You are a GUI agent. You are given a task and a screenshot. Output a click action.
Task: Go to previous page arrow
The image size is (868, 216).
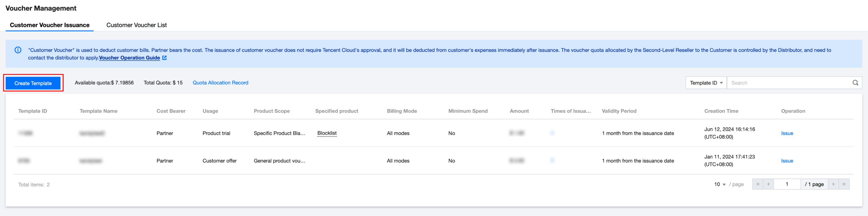coord(768,184)
